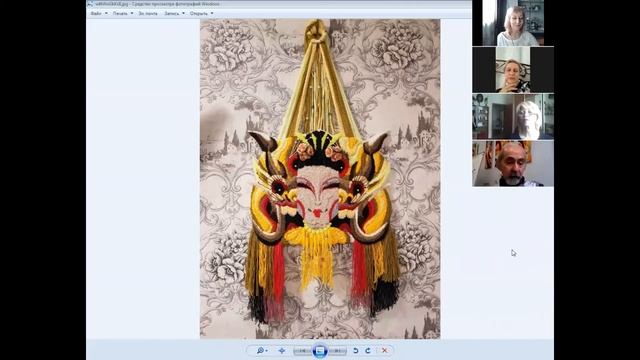Click the fit-to-window actual size icon
This screenshot has height=360, width=640.
(282, 351)
